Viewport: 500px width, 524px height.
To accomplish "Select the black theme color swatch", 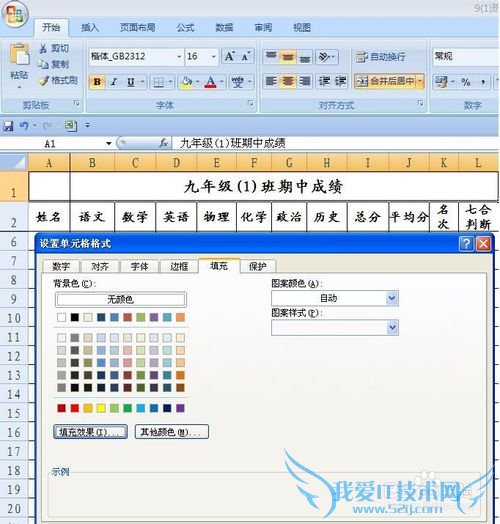I will [75, 317].
